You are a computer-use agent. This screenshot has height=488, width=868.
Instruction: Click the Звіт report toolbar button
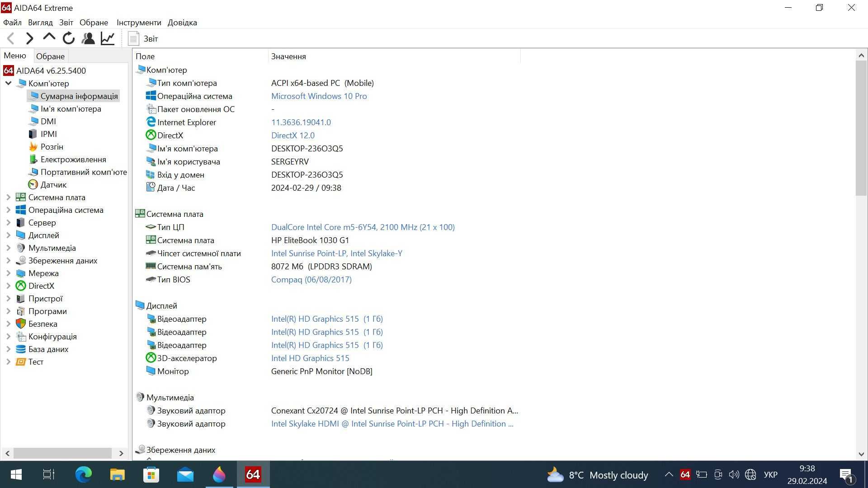click(143, 38)
